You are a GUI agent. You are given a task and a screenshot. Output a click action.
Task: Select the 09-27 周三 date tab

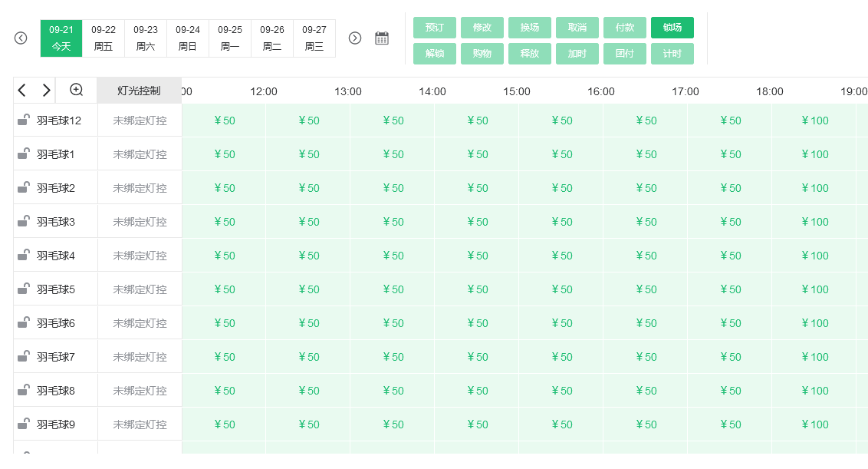click(314, 38)
